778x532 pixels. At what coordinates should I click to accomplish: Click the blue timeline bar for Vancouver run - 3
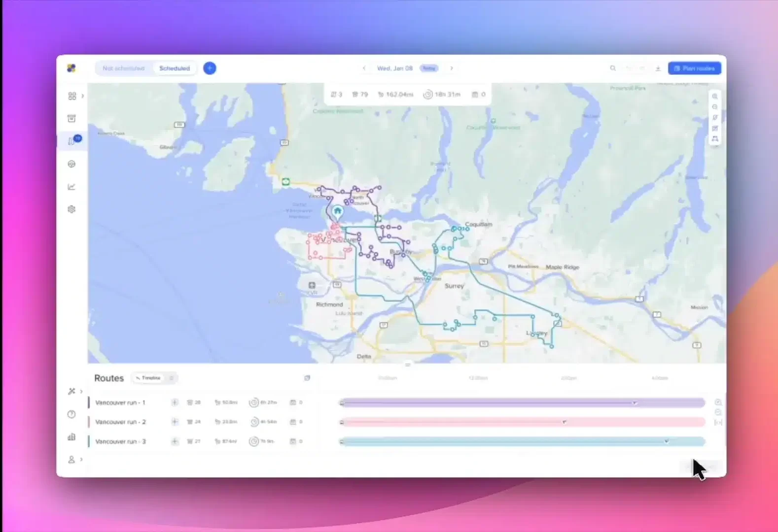click(x=523, y=441)
